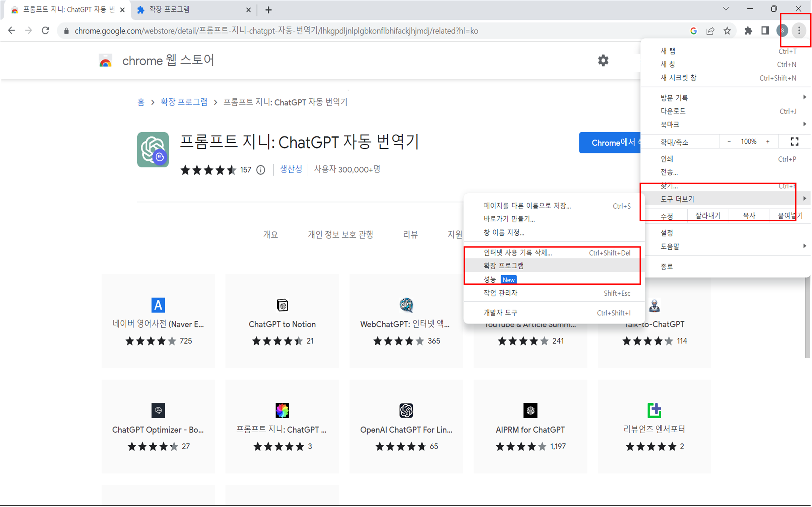Open 설정 from the Chrome menu

coord(725,233)
